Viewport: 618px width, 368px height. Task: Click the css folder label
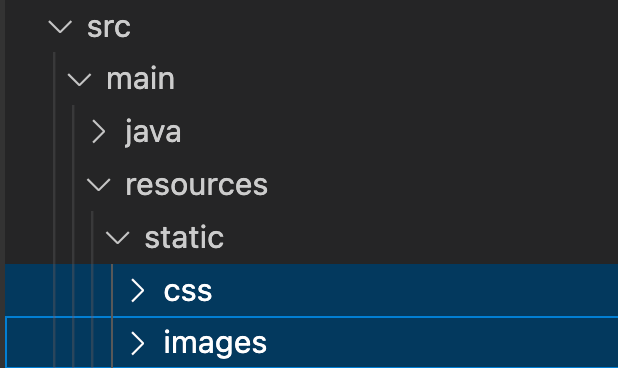click(188, 292)
